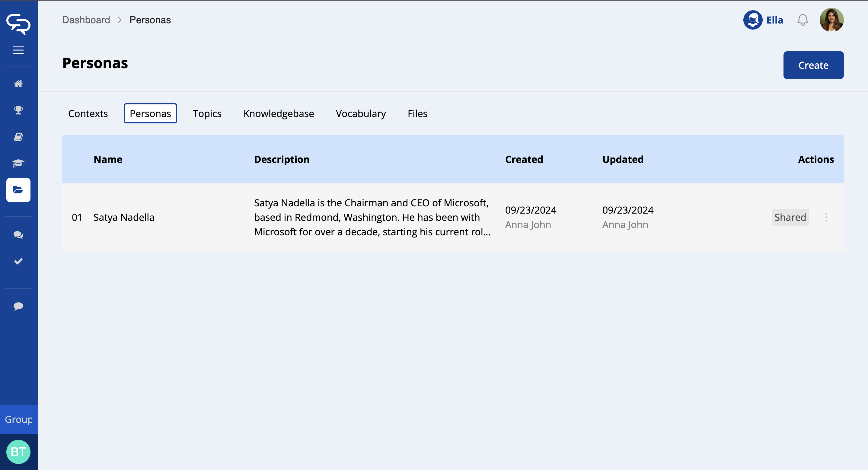
Task: Select the open folder sidebar icon
Action: (x=18, y=190)
